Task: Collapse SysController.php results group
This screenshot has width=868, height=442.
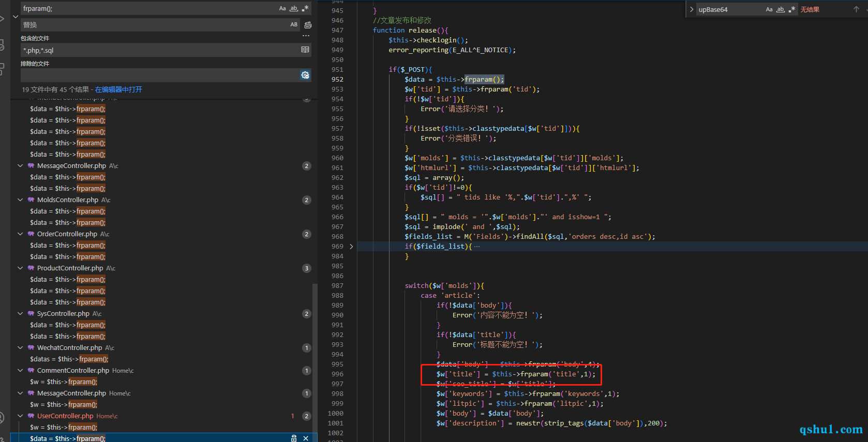Action: click(20, 314)
